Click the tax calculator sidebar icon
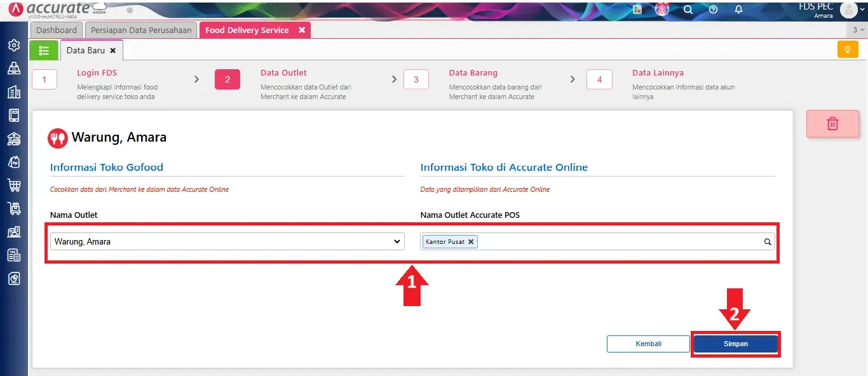 coord(13,255)
